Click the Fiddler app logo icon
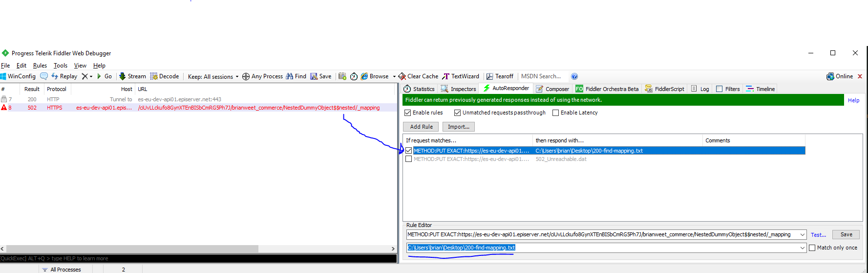The width and height of the screenshot is (868, 273). [x=5, y=53]
